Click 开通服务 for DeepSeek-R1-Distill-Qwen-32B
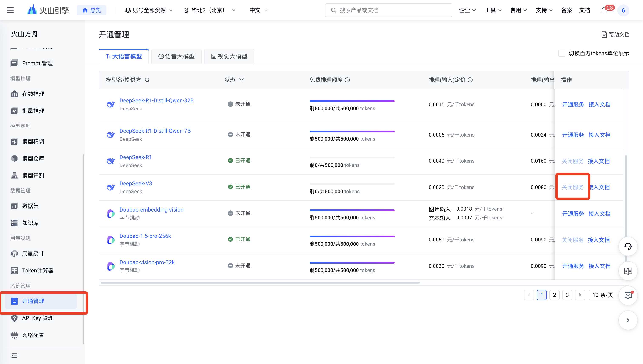643x364 pixels. 573,104
